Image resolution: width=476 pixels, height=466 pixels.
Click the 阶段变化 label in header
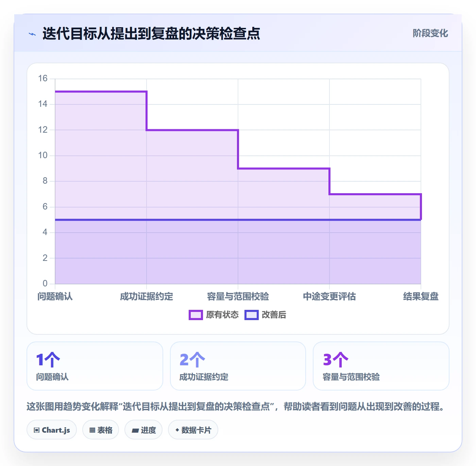coord(430,33)
